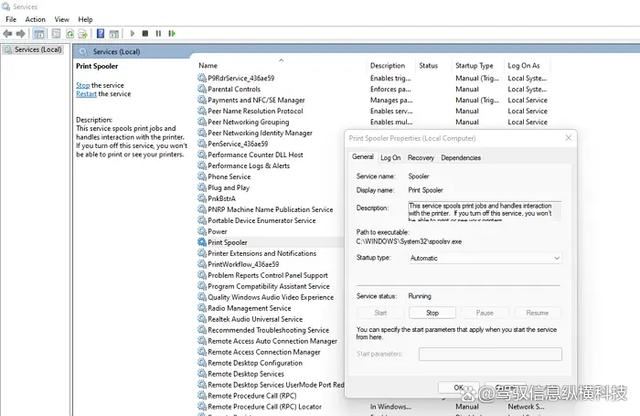Click the Back arrow toolbar icon
640x416 pixels.
coord(8,33)
